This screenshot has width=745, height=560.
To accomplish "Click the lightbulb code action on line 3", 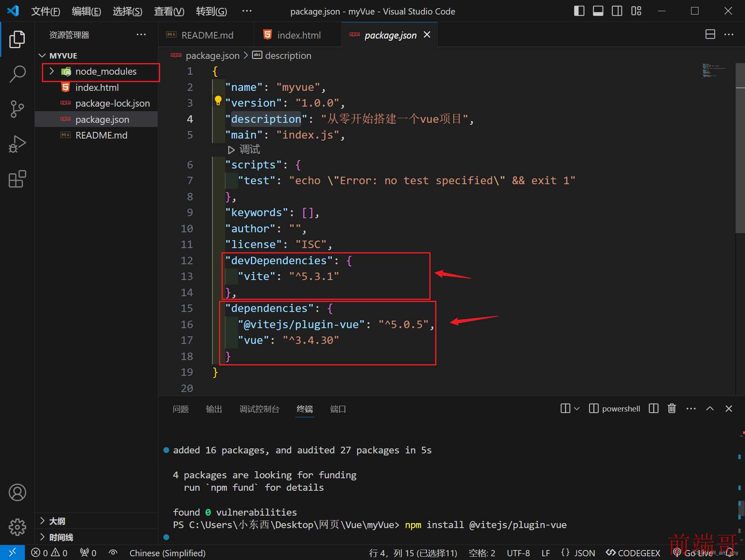I will pos(218,100).
